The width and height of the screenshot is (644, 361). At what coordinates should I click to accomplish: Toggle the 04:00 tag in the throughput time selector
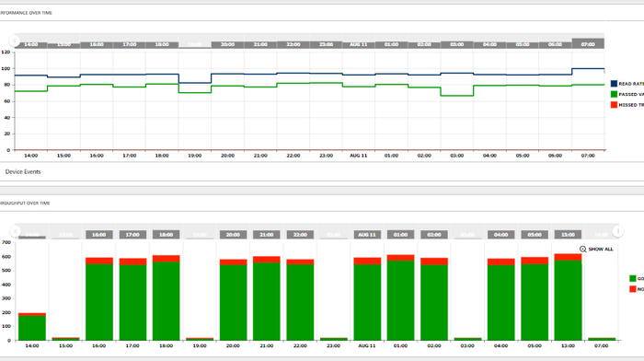(x=501, y=234)
